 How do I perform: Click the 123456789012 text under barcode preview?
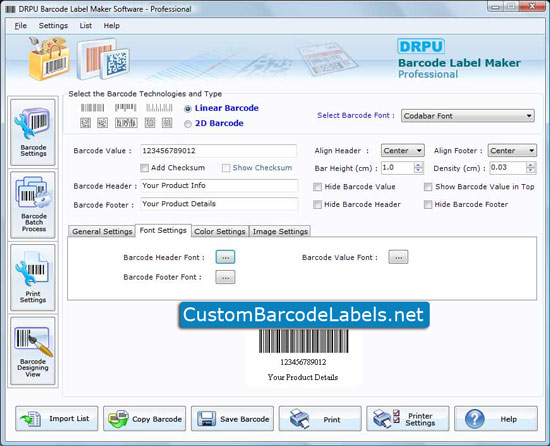click(x=303, y=362)
